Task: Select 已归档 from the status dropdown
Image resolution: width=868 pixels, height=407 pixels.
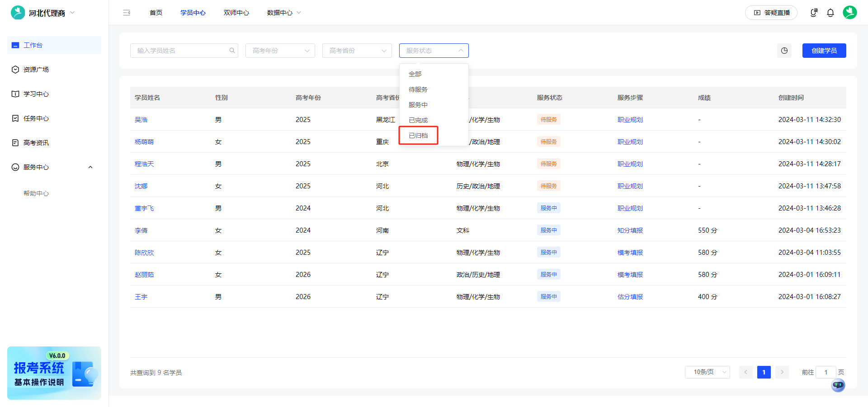Action: pyautogui.click(x=418, y=136)
